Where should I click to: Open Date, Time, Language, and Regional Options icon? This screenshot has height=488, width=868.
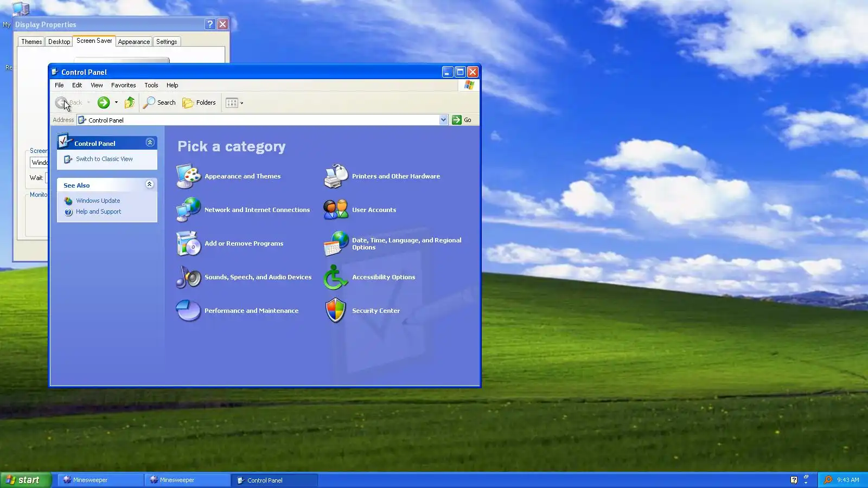pos(336,243)
